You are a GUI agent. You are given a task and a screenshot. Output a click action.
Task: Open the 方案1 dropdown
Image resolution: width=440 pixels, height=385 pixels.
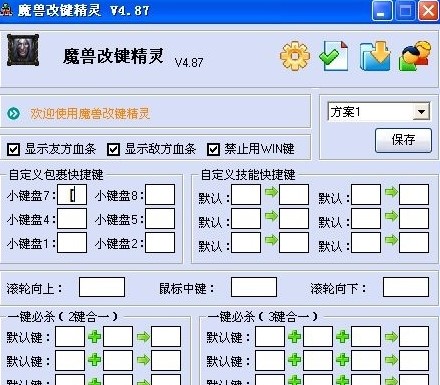421,112
